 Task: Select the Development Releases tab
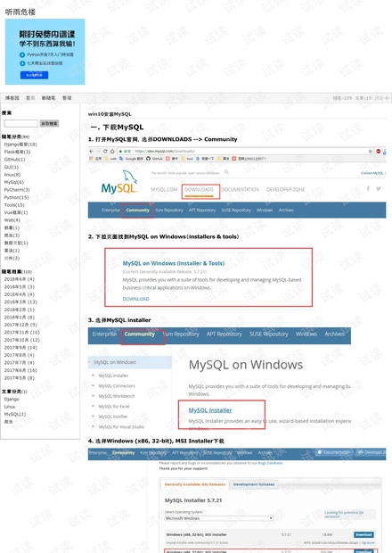click(x=254, y=484)
